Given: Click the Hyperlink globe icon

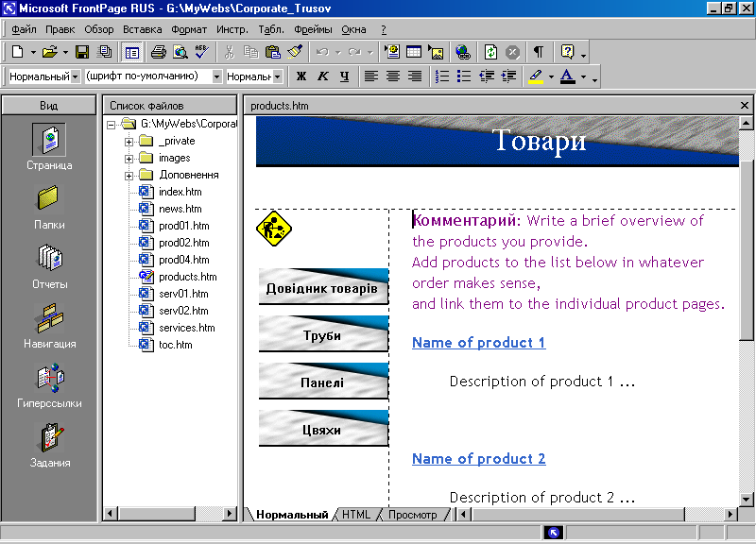Looking at the screenshot, I should pyautogui.click(x=463, y=52).
